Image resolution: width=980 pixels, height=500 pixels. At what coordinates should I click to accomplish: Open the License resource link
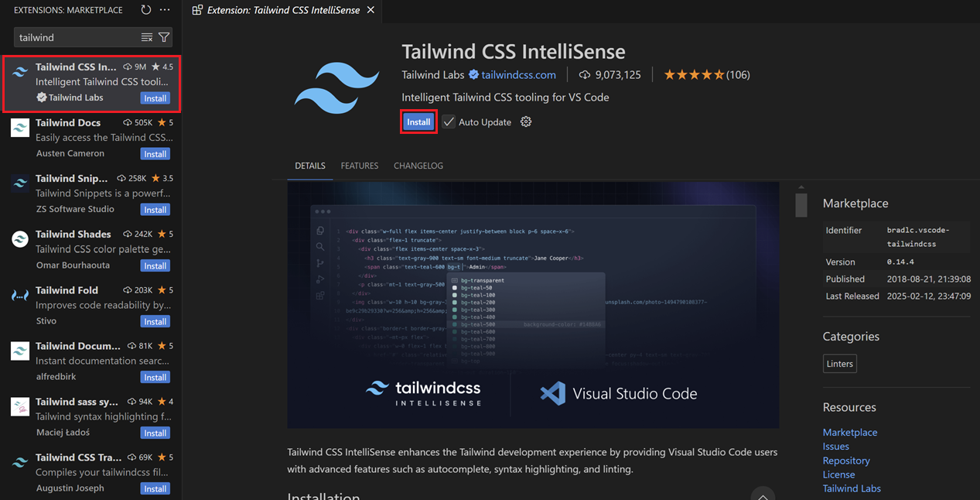(839, 474)
